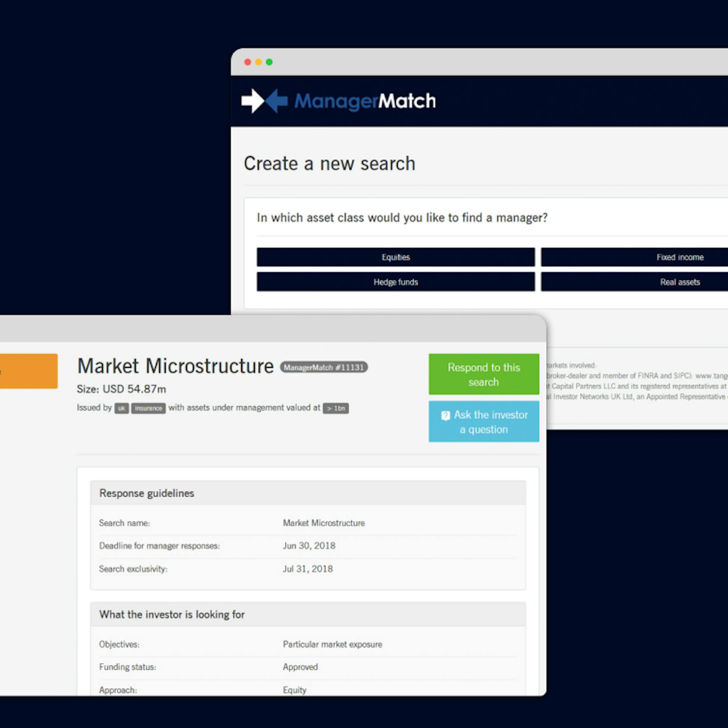Click the Jun 30, 2018 deadline value

point(309,546)
